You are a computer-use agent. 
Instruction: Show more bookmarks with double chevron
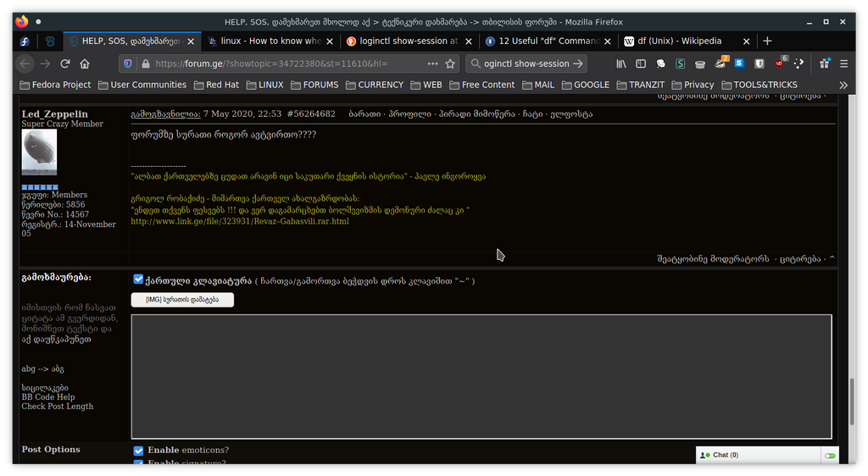click(x=843, y=86)
